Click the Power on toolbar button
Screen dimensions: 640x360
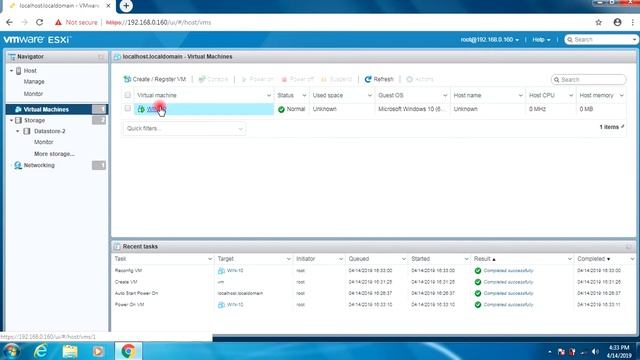coord(257,79)
